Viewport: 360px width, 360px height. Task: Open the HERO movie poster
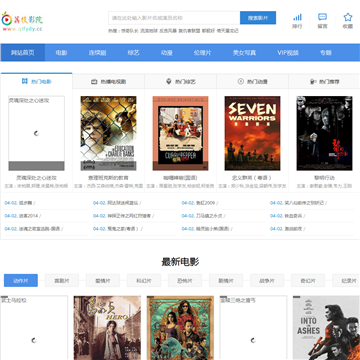click(x=107, y=328)
